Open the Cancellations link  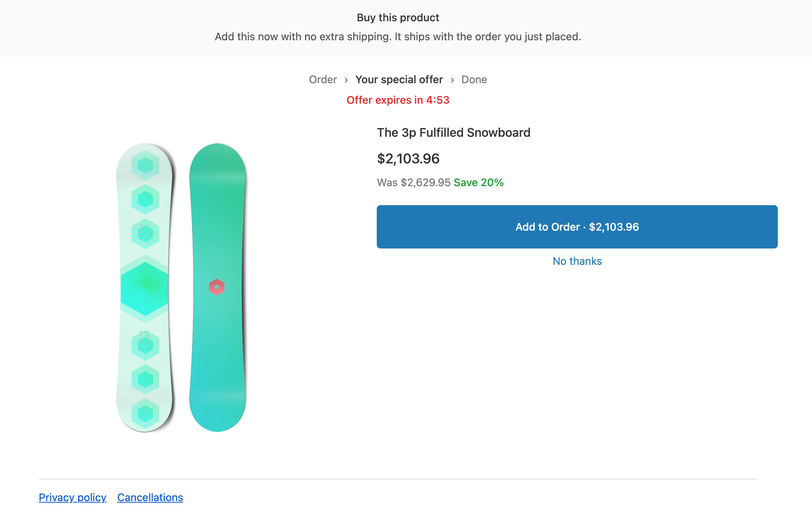click(150, 497)
